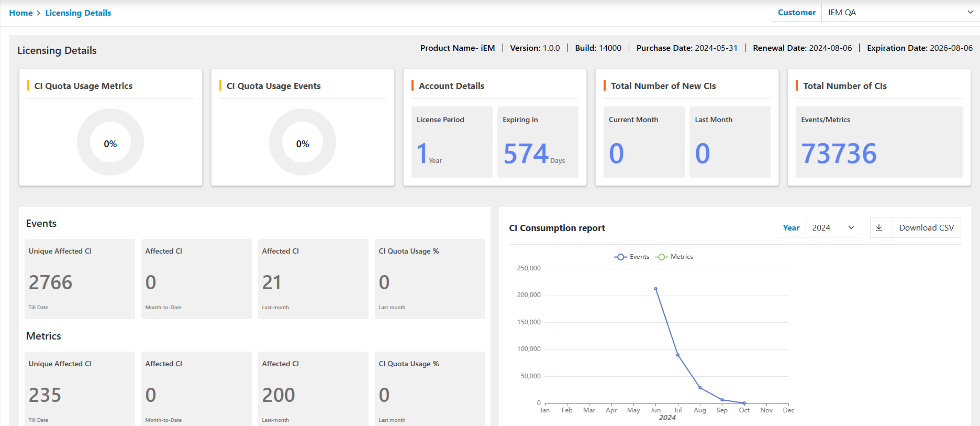The image size is (980, 426).
Task: Select the July data point on chart
Action: (678, 355)
